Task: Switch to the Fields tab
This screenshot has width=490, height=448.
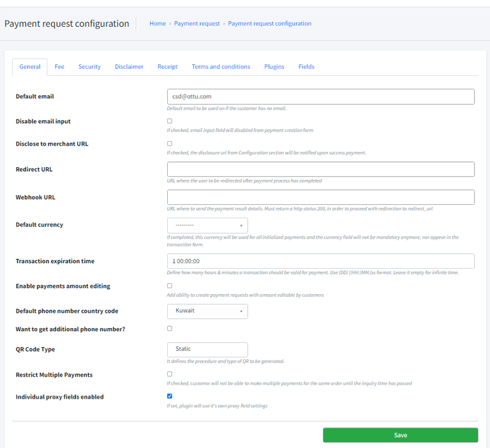Action: [x=306, y=66]
